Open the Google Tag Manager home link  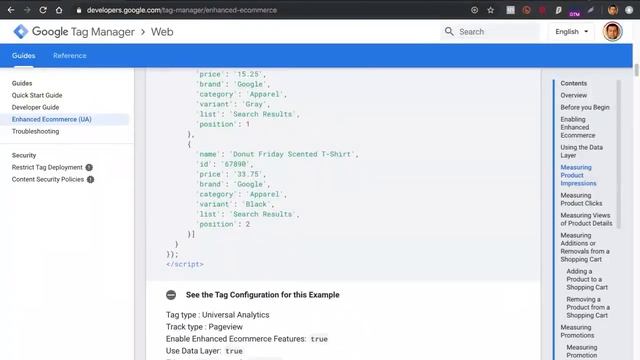click(83, 31)
